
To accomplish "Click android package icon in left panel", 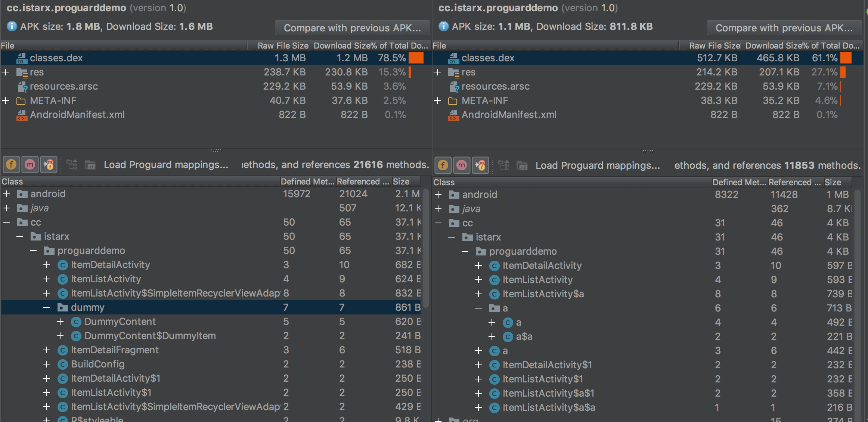I will pyautogui.click(x=22, y=194).
